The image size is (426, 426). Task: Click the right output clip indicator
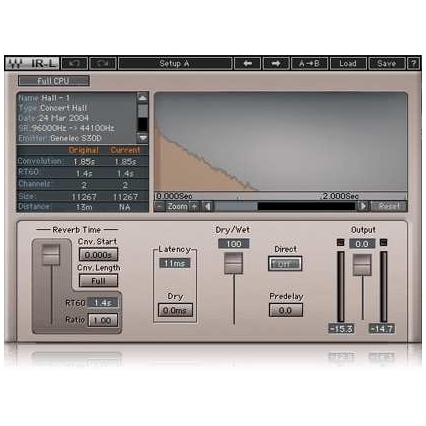[x=384, y=242]
